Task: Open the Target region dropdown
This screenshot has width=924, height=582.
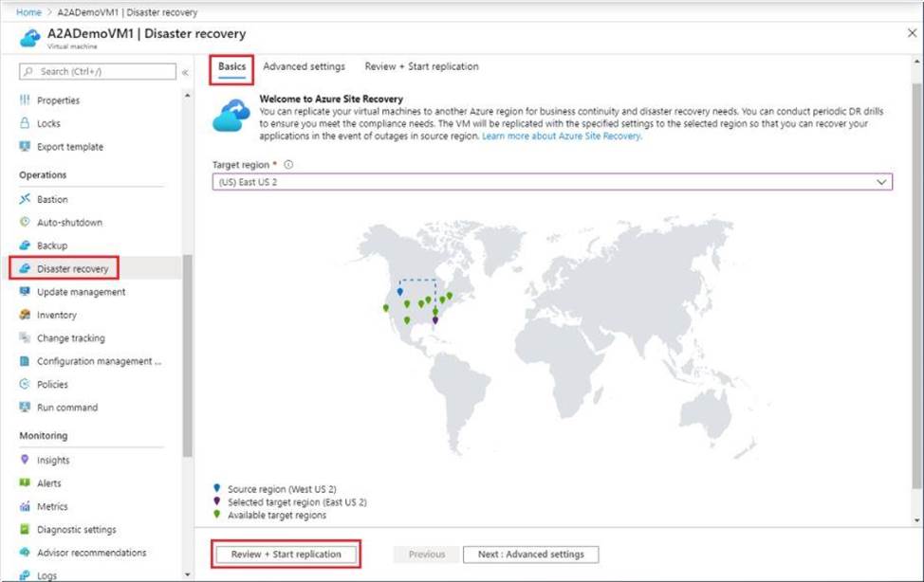Action: [x=552, y=181]
